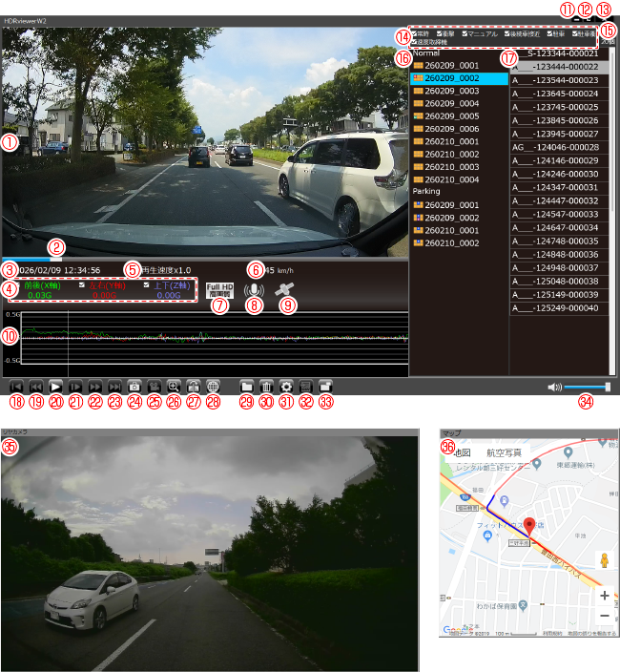Jump to the first file with skip-back button

(16, 387)
